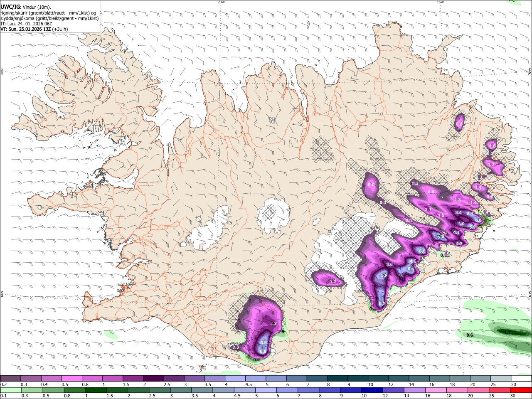Select the bright red swatch above 30 in lower legend
Image resolution: width=532 pixels, height=399 pixels.
coord(520,390)
